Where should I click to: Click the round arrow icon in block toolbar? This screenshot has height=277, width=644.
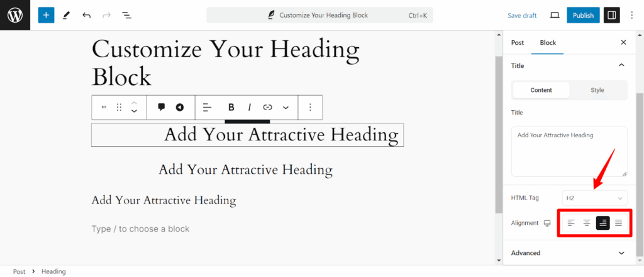[x=179, y=107]
